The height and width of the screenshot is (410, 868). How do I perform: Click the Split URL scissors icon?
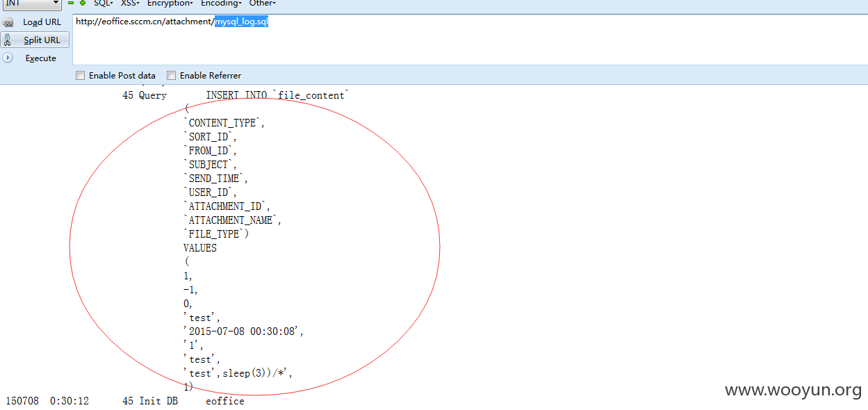pos(8,40)
